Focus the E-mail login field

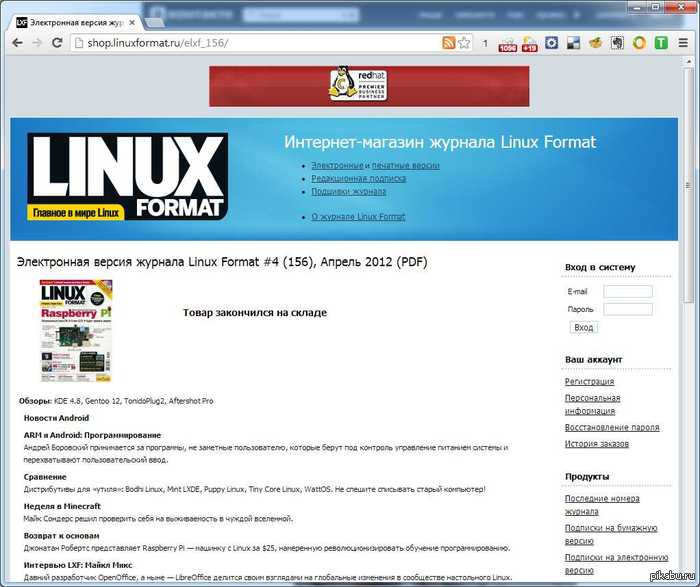click(628, 291)
